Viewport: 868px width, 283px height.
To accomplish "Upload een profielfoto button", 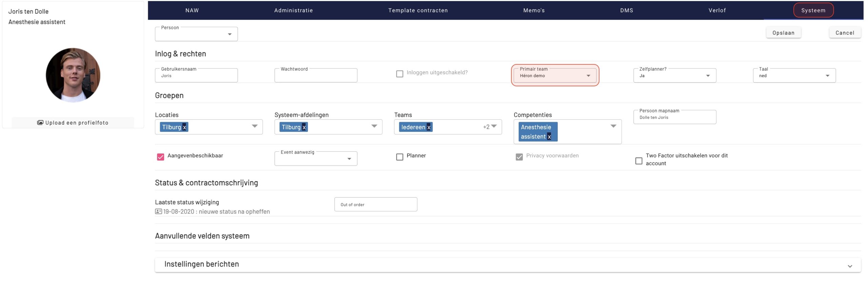I will point(73,122).
